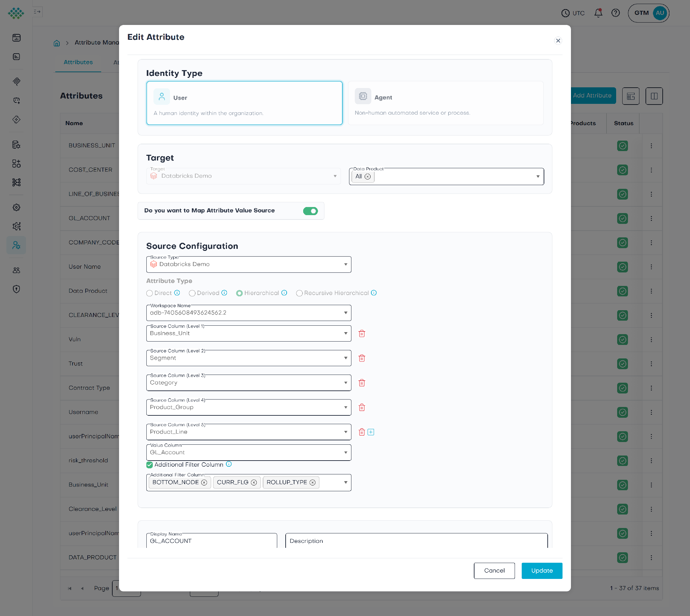Open Source Column Level 1 dropdown
690x616 pixels.
[249, 333]
